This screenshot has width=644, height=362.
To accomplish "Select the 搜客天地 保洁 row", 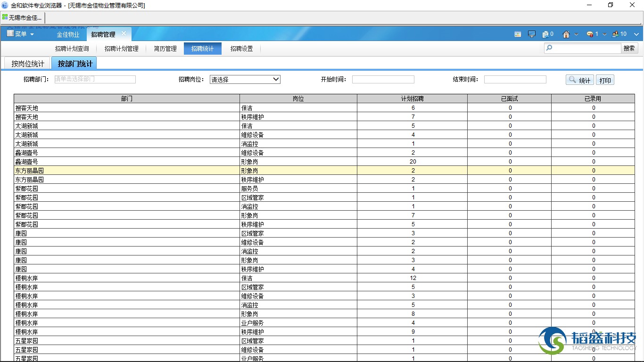I will click(324, 108).
